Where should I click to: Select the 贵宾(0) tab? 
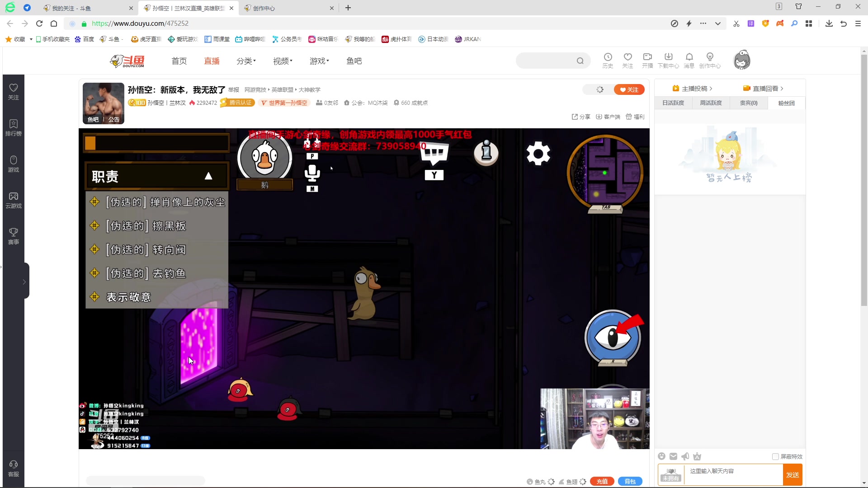[749, 103]
